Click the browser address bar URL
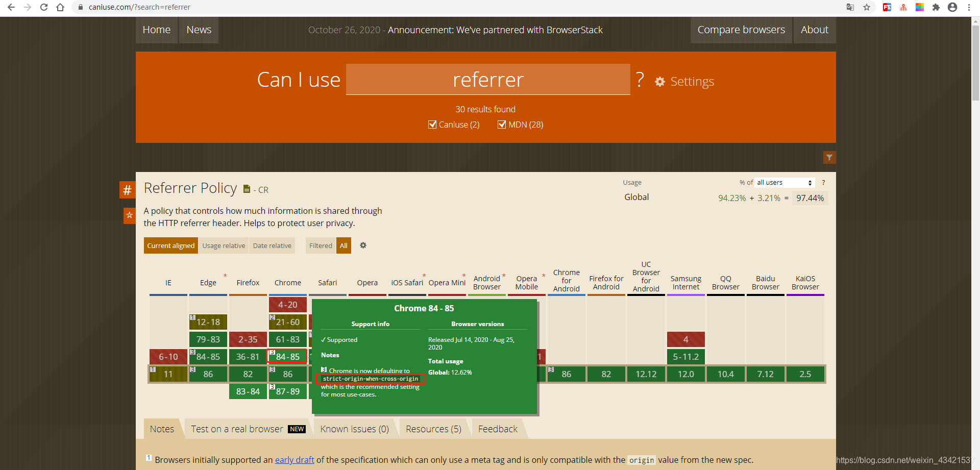 (139, 7)
